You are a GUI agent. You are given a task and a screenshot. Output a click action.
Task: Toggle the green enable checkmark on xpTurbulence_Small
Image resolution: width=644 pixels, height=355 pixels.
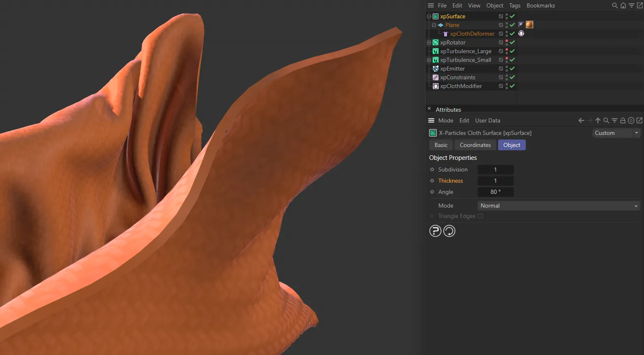(x=512, y=60)
